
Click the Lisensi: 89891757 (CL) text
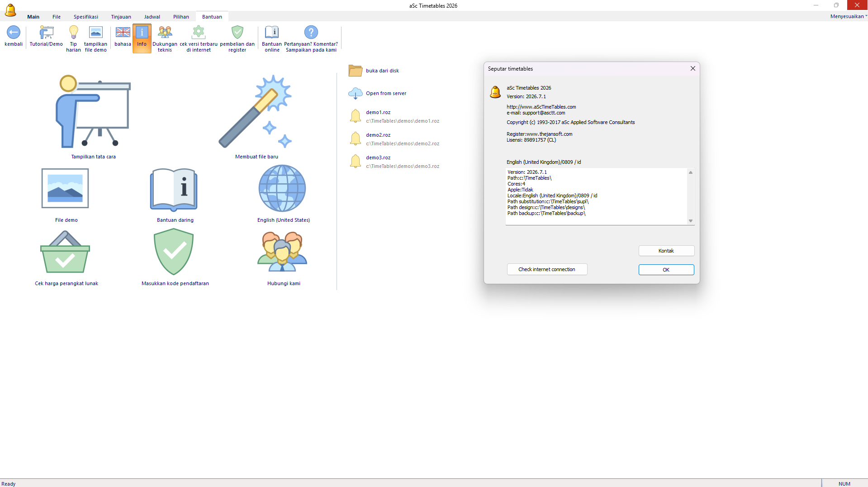point(531,140)
